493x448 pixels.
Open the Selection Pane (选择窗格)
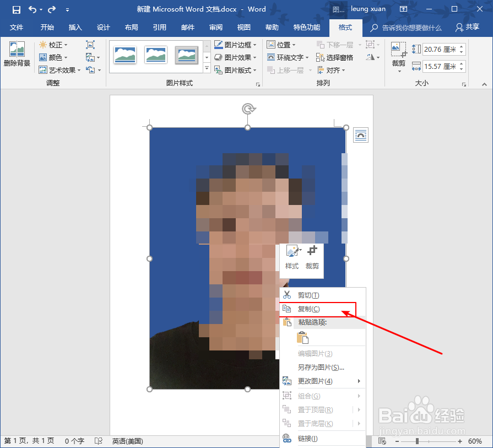click(334, 57)
